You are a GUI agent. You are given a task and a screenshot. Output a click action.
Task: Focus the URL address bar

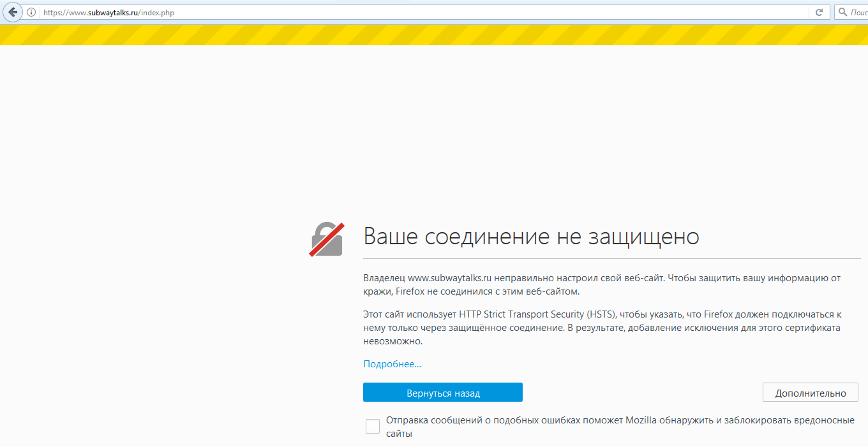tap(447, 13)
